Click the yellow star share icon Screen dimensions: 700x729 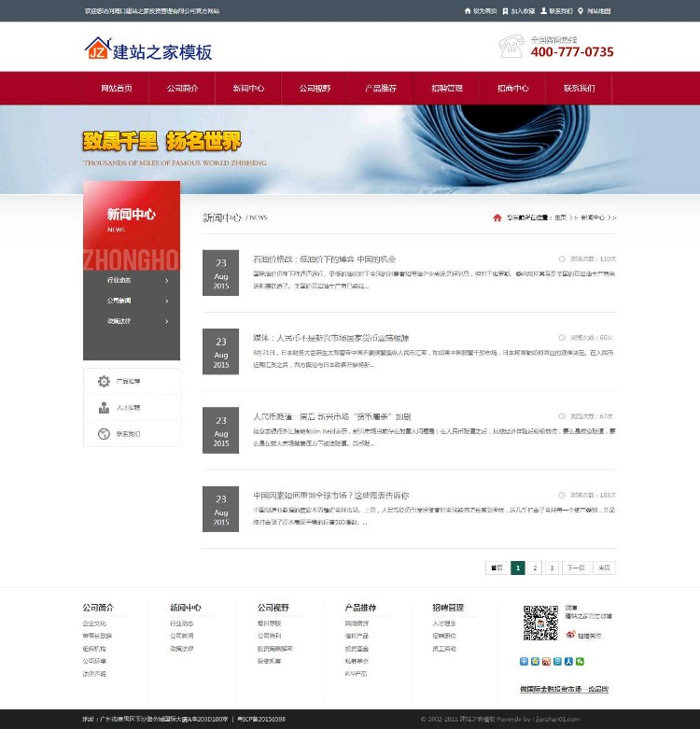pyautogui.click(x=535, y=661)
